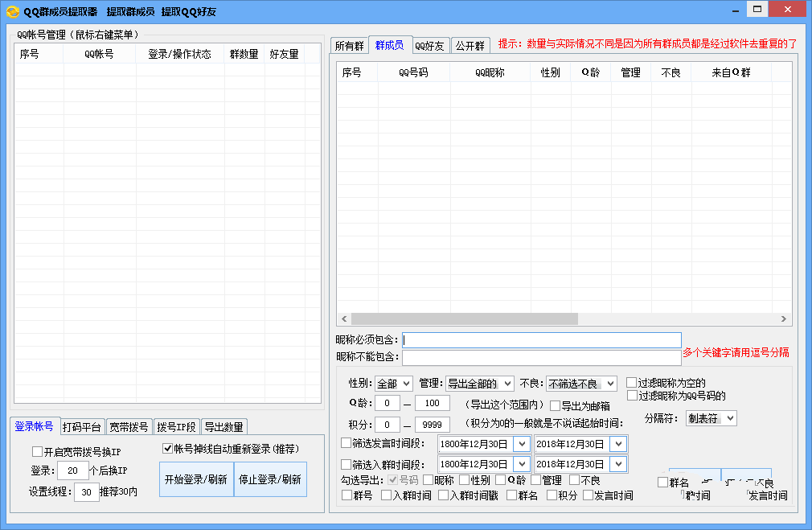This screenshot has width=812, height=530.
Task: Expand the 管理 dropdown showing 导出全部的
Action: [x=479, y=384]
